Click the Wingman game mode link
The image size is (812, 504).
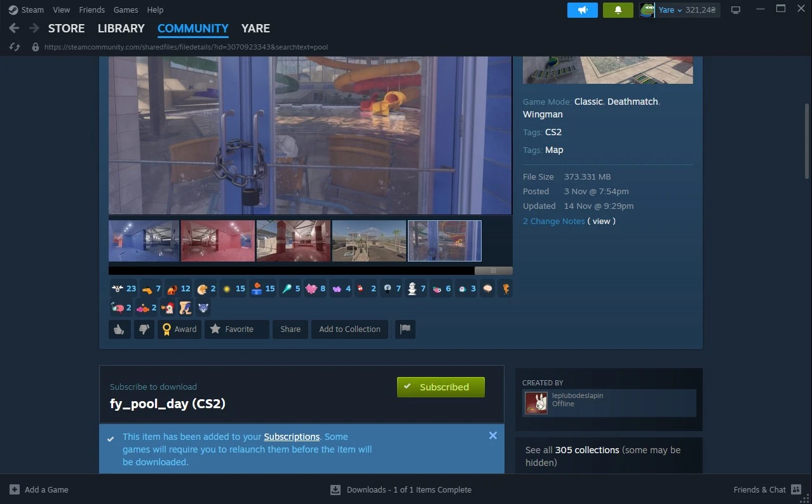pyautogui.click(x=543, y=114)
